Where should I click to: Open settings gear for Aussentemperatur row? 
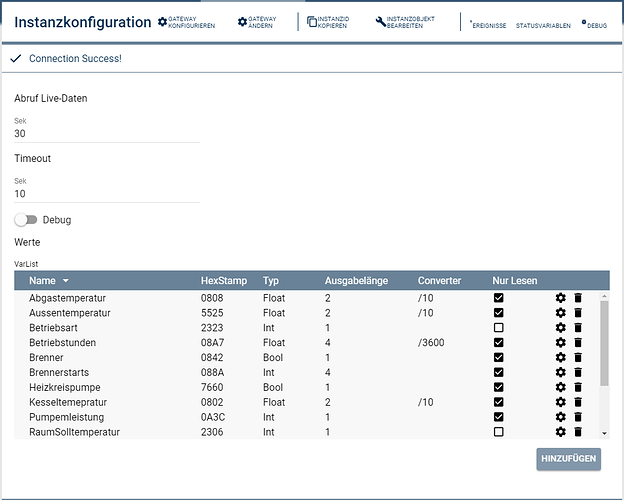coord(560,312)
